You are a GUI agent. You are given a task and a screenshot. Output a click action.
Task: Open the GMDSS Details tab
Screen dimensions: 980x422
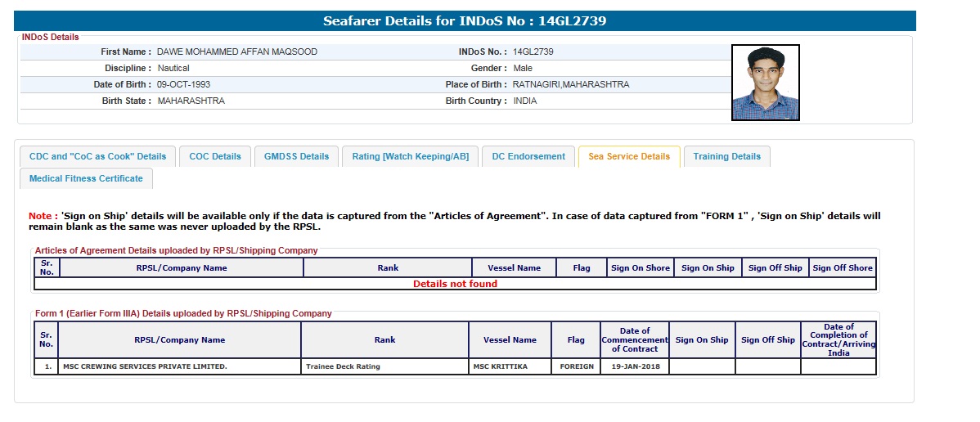click(296, 156)
